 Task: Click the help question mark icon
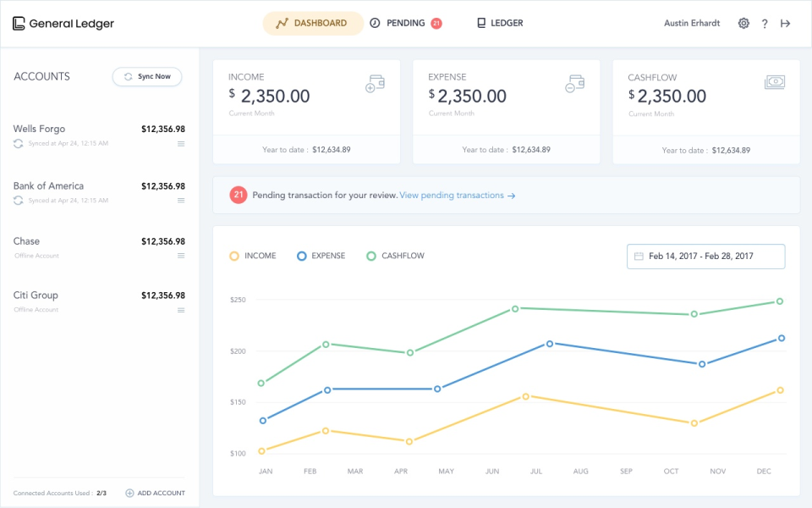click(x=765, y=24)
